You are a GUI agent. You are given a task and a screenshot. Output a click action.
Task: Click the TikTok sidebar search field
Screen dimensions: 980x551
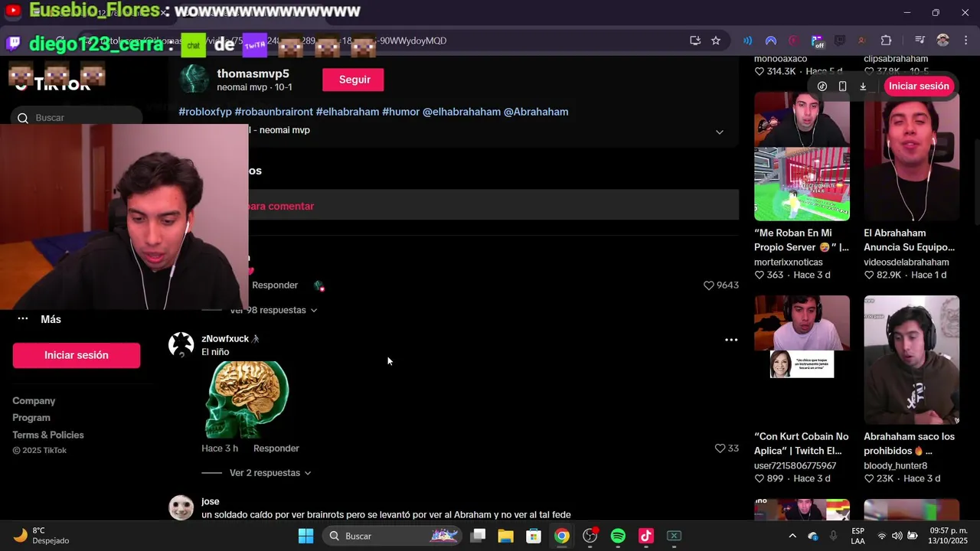pyautogui.click(x=77, y=117)
